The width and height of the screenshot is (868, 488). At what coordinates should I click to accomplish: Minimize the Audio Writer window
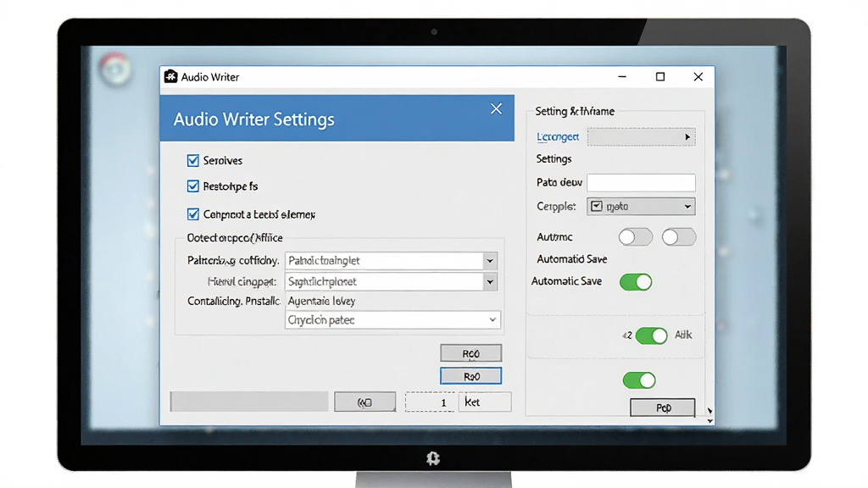pyautogui.click(x=622, y=77)
